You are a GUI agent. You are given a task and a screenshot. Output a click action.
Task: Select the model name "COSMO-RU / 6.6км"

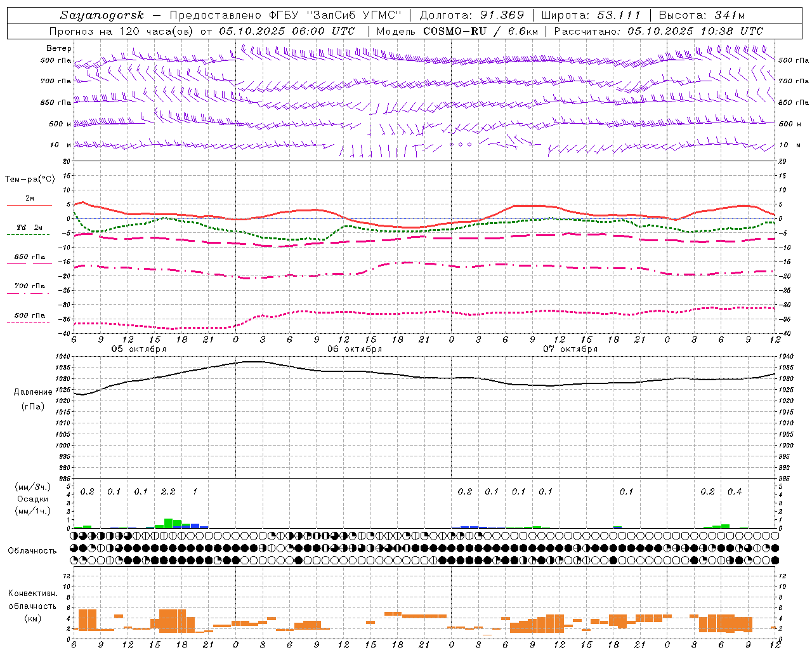pyautogui.click(x=480, y=31)
